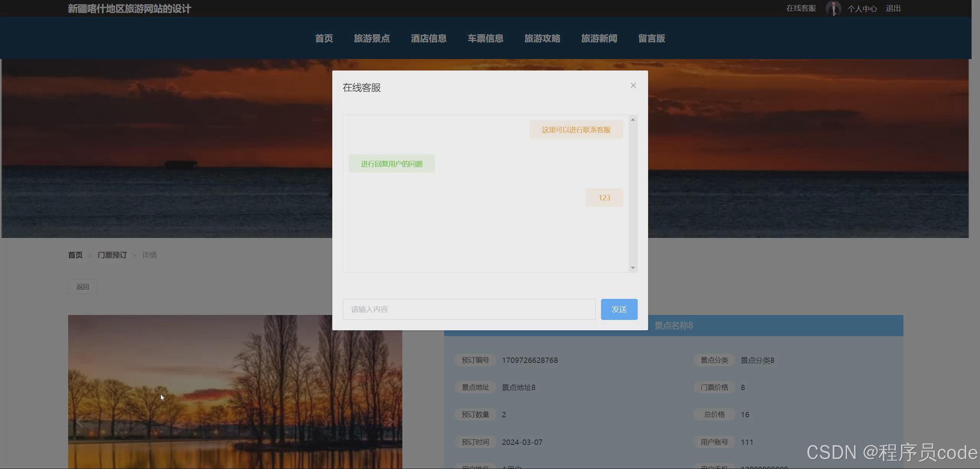Focus the 请输入内容 message input field
Image resolution: width=980 pixels, height=469 pixels.
click(469, 309)
